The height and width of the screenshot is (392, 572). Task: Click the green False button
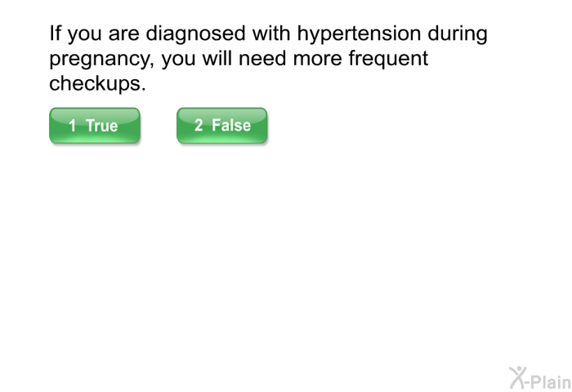tap(221, 126)
